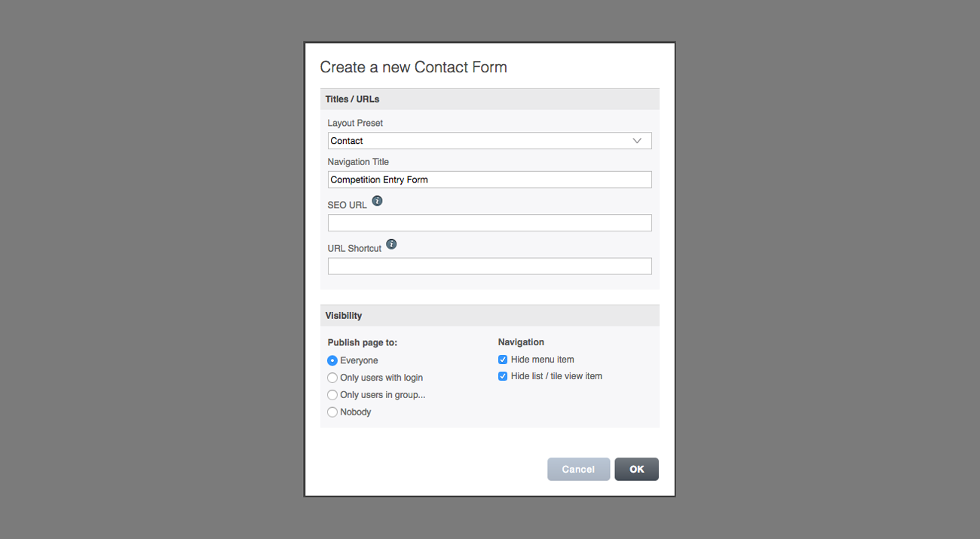The width and height of the screenshot is (980, 539).
Task: Confirm with the OK button
Action: (x=636, y=469)
